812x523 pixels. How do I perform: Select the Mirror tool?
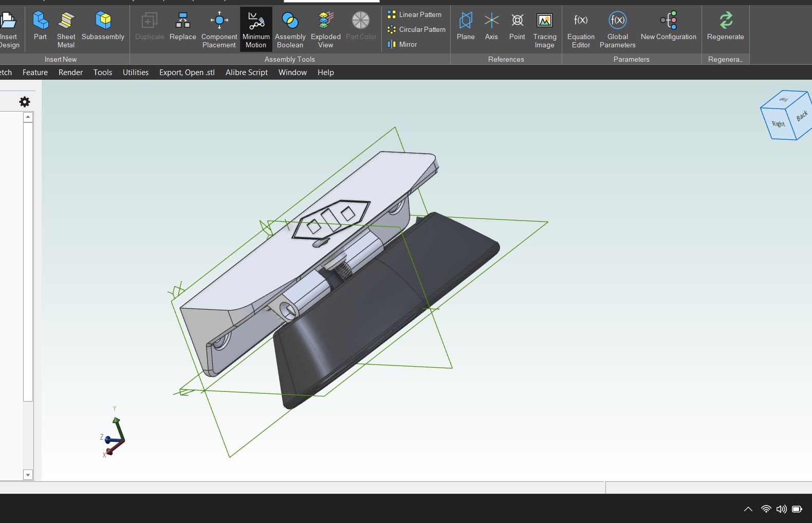point(402,44)
